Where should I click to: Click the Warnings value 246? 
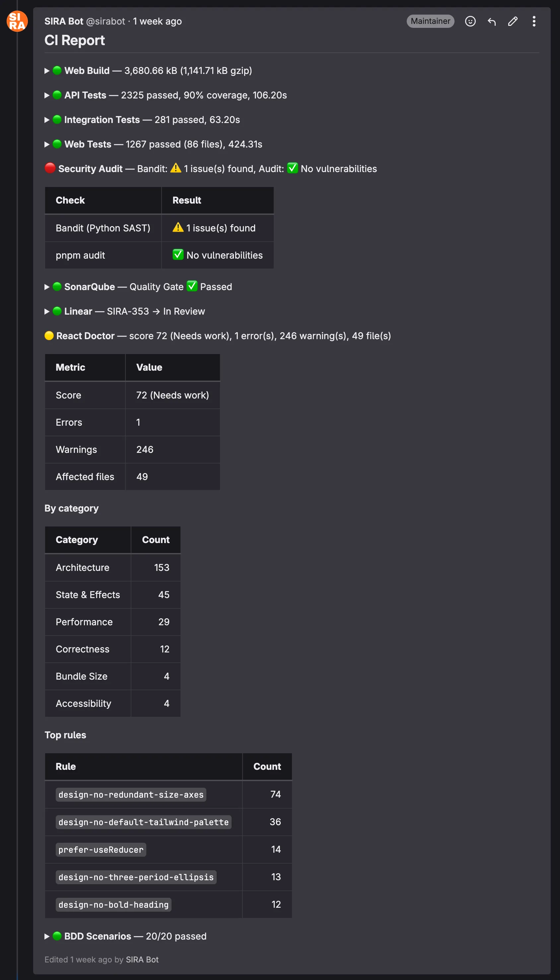145,450
